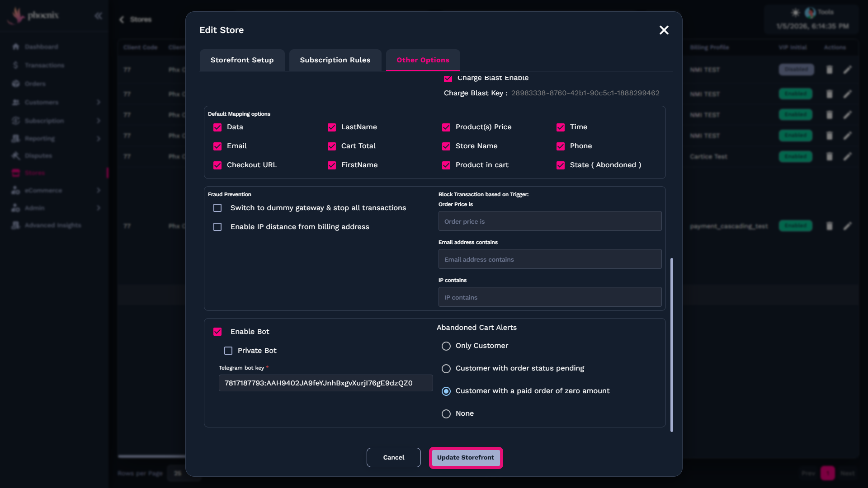Expand the Reporting sidebar submenu
Viewport: 868px width, 488px height.
click(x=99, y=138)
